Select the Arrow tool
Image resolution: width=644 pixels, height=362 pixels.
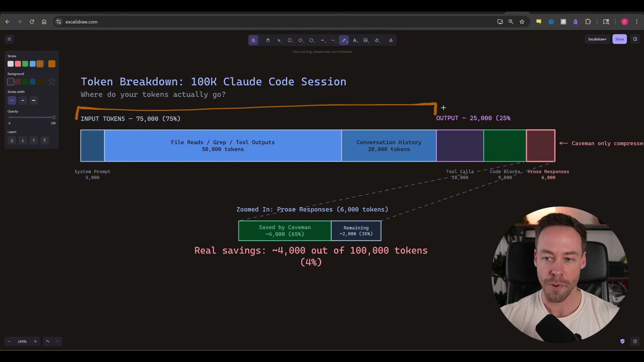point(322,40)
